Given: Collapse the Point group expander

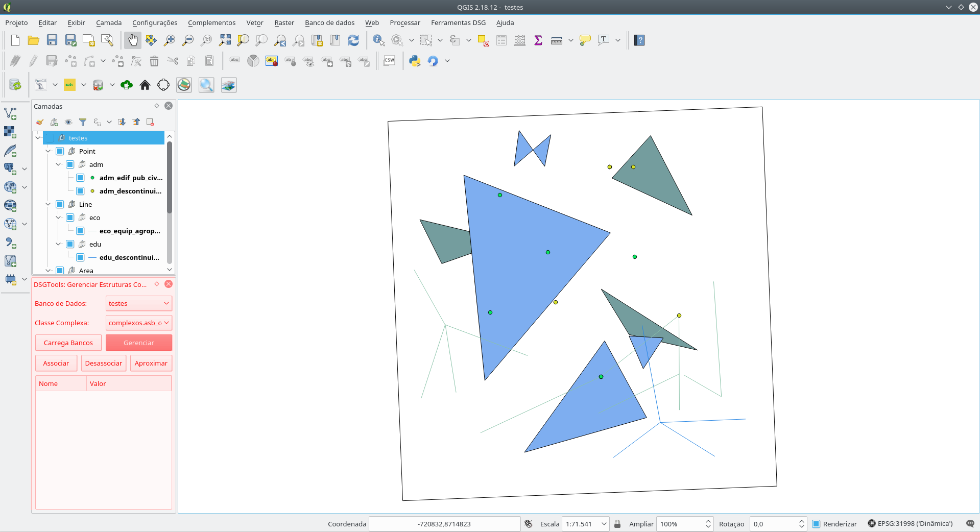Looking at the screenshot, I should pos(48,151).
